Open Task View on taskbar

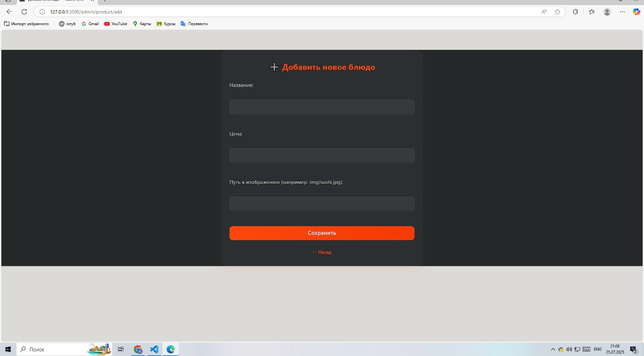pyautogui.click(x=121, y=349)
